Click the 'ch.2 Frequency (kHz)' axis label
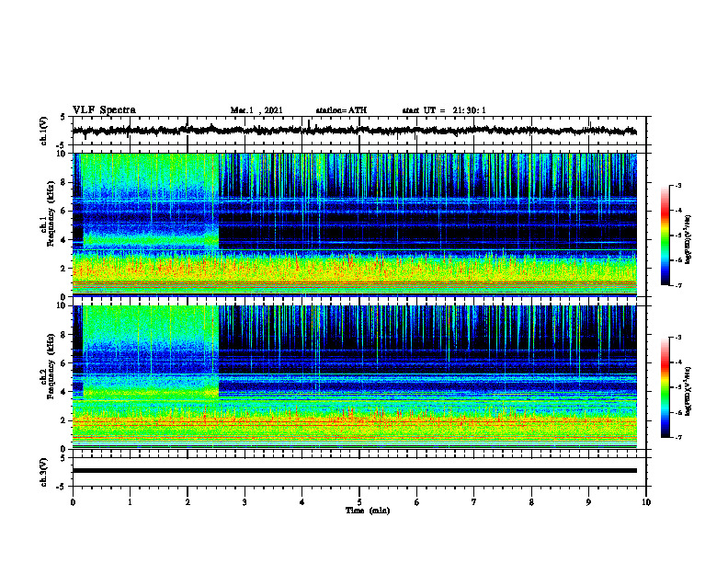 tap(47, 366)
